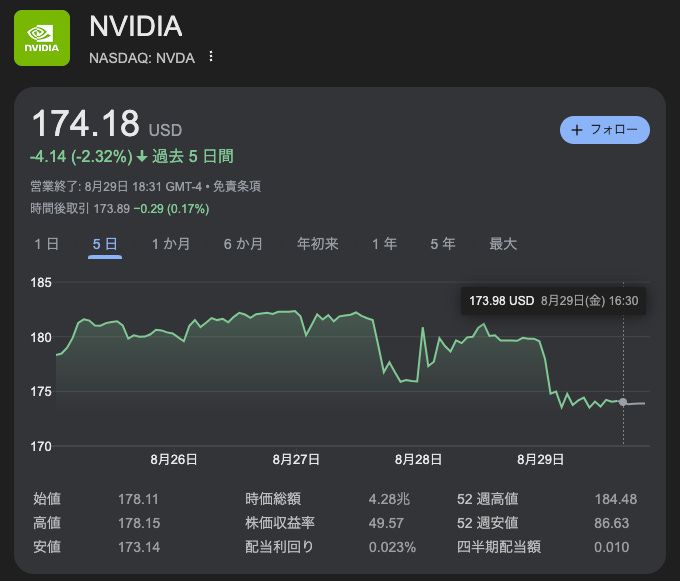Click the 52 週安値 value 86.63
The height and width of the screenshot is (581, 680).
pos(611,523)
